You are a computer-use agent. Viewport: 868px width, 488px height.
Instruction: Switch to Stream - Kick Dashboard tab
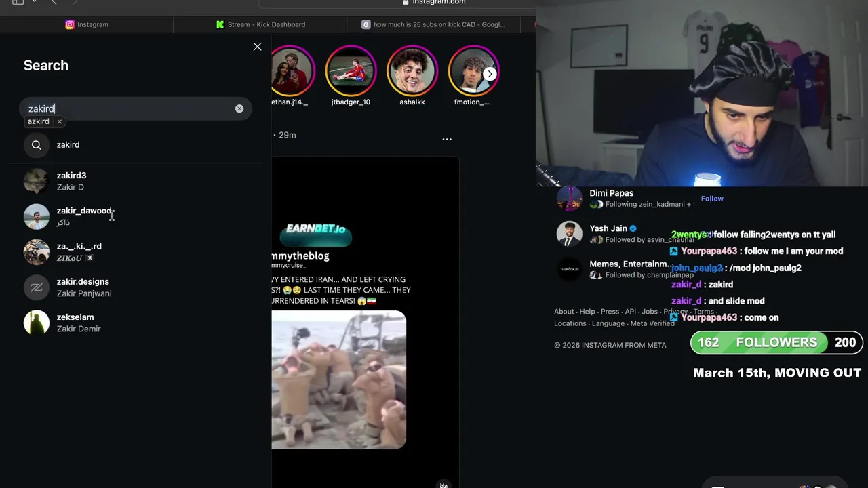260,24
